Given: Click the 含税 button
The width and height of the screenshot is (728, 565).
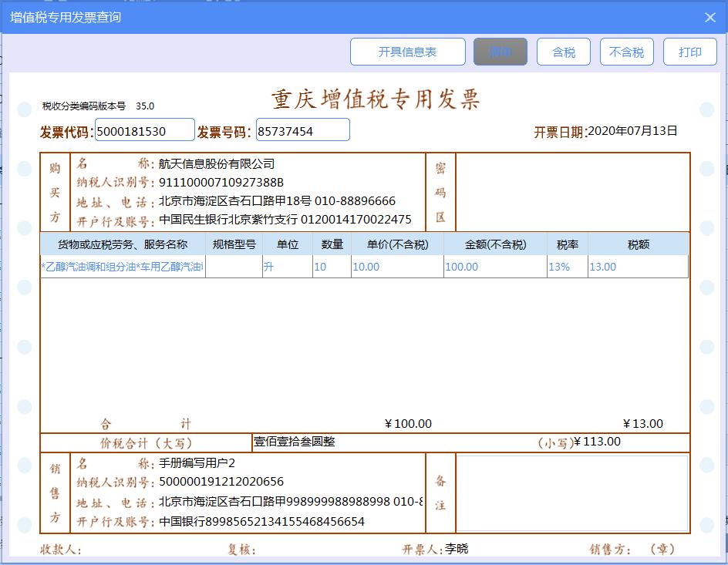Looking at the screenshot, I should pyautogui.click(x=563, y=52).
